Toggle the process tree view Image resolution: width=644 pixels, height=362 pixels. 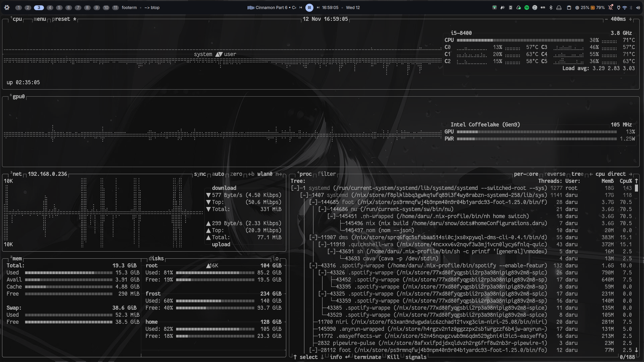[577, 174]
